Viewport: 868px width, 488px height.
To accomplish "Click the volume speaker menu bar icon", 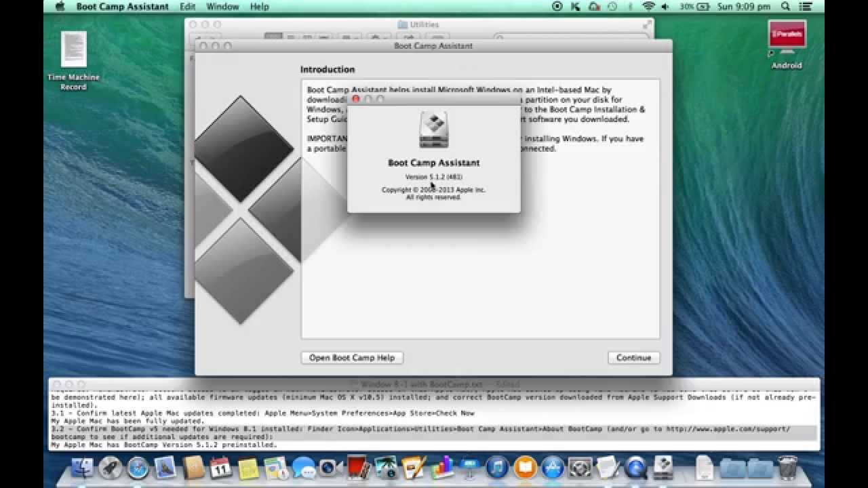I will tap(665, 7).
